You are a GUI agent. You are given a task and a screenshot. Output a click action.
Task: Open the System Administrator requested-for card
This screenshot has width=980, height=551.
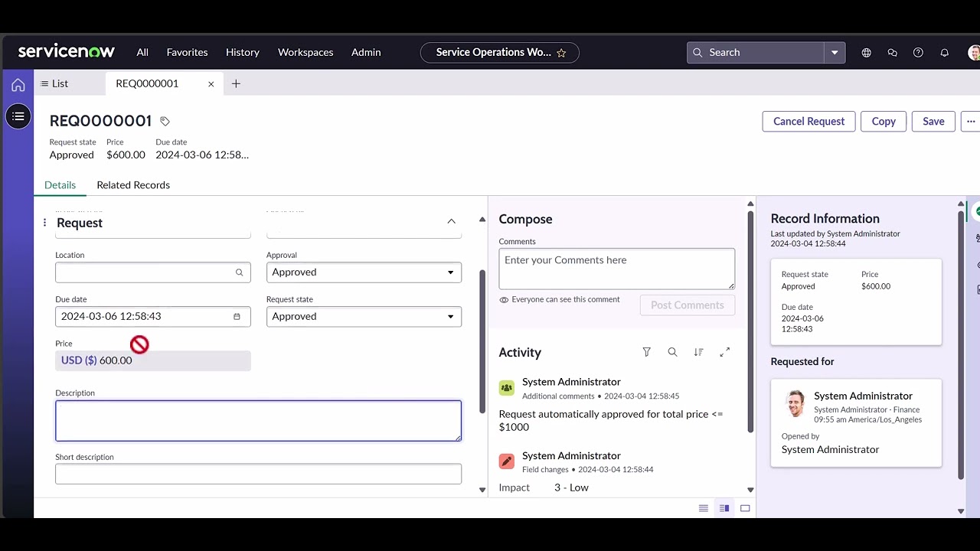(856, 422)
